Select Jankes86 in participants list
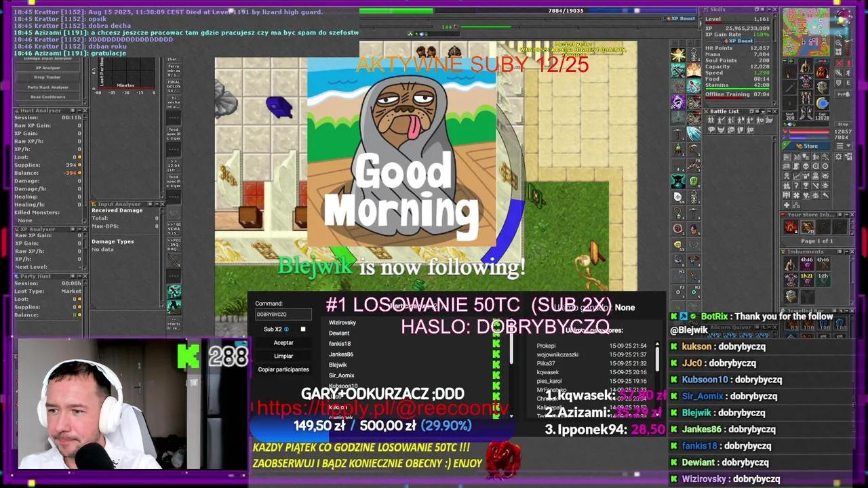The image size is (868, 488). click(x=341, y=354)
